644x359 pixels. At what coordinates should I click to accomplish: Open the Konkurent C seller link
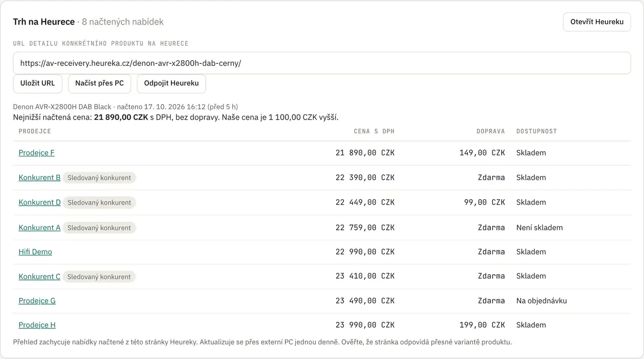(40, 277)
